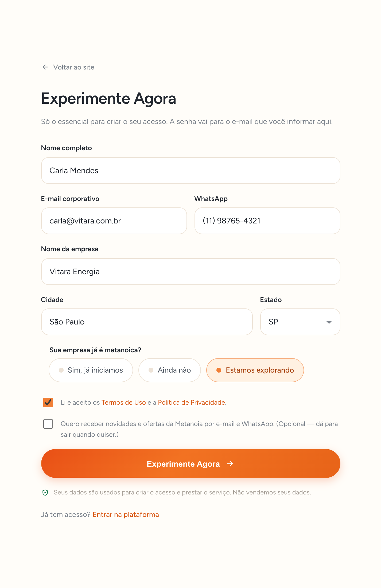
Task: Click the grey dot in Sim, já iniciamos option
Action: coord(61,370)
